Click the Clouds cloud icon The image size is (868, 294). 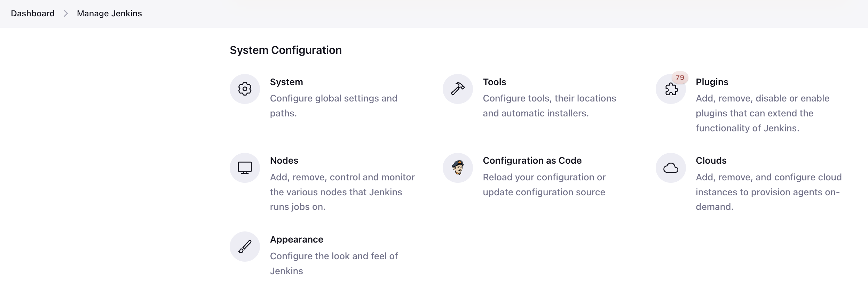point(671,168)
